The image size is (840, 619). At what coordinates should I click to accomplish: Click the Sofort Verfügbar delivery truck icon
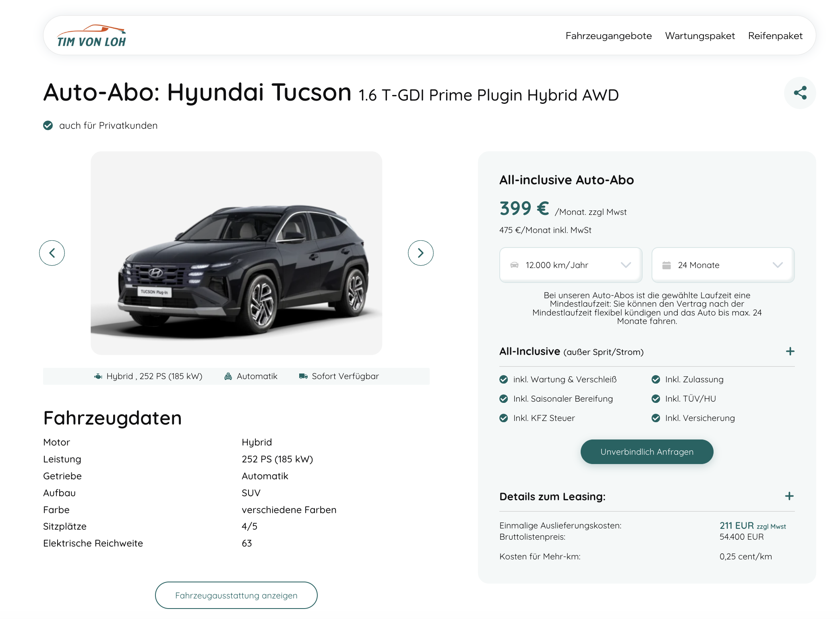pos(303,376)
